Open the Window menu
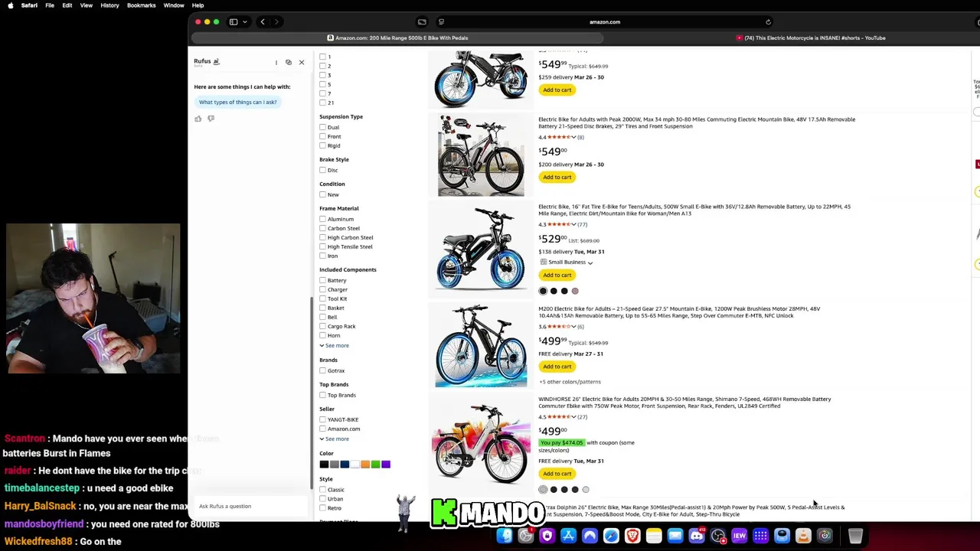The width and height of the screenshot is (980, 551). 174,5
